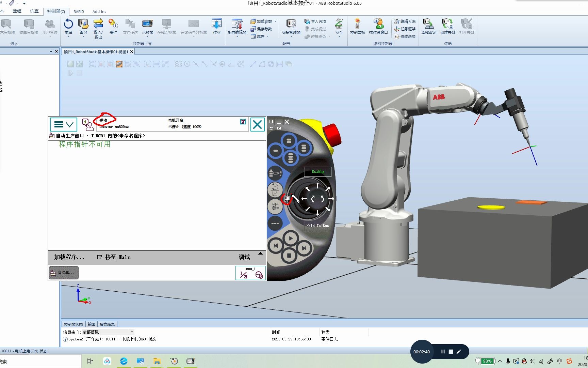Image resolution: width=588 pixels, height=368 pixels.
Task: Click the axis 1-3/4-6 toggle hard button
Action: 275,206
